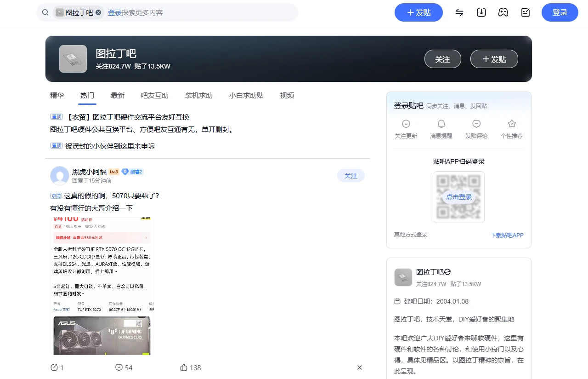This screenshot has height=379, width=588.
Task: Click the comment icon showing 54
Action: 119,368
